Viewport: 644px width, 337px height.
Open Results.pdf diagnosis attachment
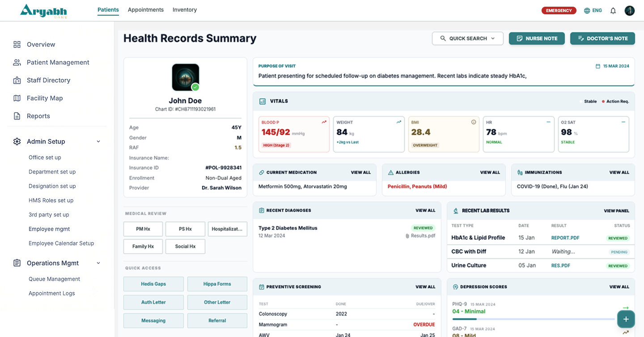tap(420, 236)
